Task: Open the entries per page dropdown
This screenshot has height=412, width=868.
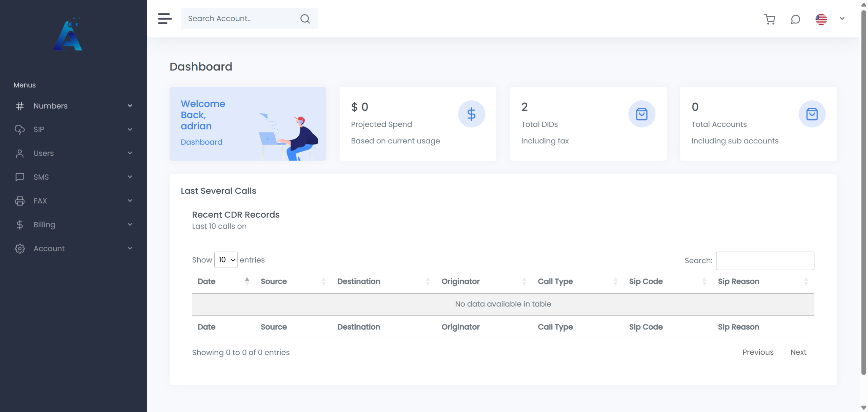Action: 226,260
